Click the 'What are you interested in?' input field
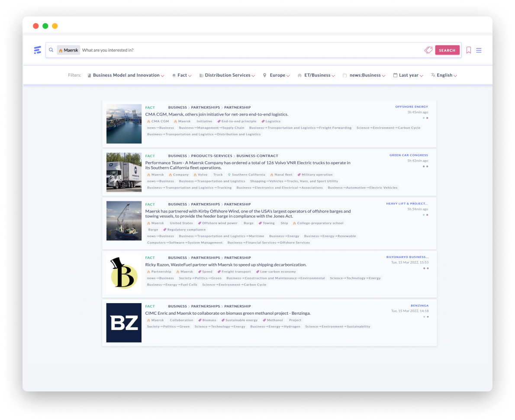This screenshot has width=515, height=420. [108, 50]
